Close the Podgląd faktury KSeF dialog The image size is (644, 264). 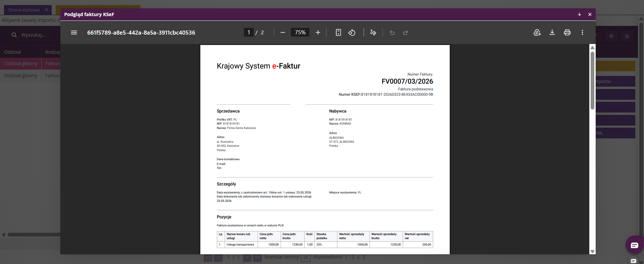click(590, 14)
